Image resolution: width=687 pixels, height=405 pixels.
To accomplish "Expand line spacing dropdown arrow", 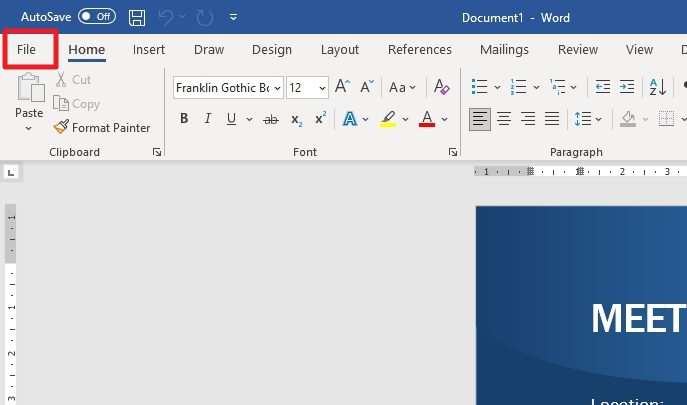I will click(x=598, y=119).
